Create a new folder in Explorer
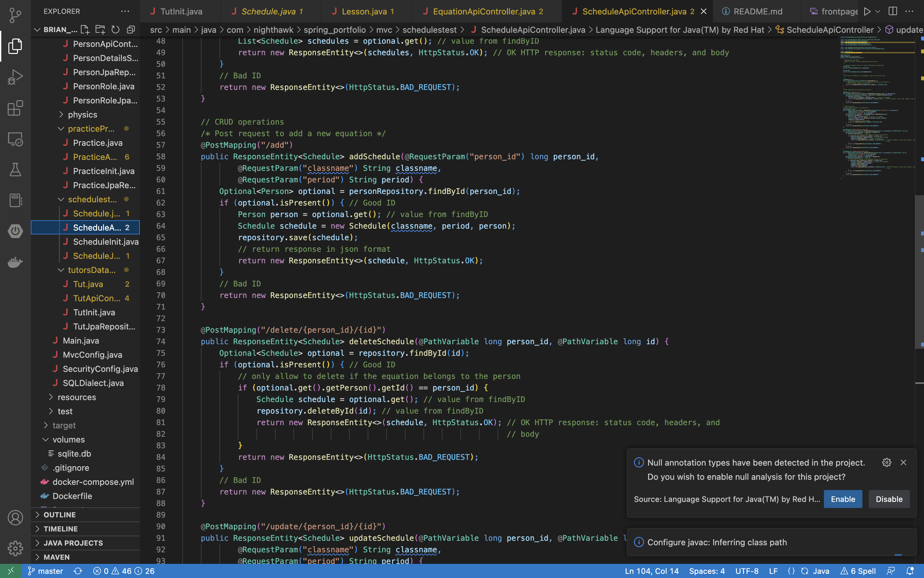This screenshot has height=578, width=924. pos(100,30)
